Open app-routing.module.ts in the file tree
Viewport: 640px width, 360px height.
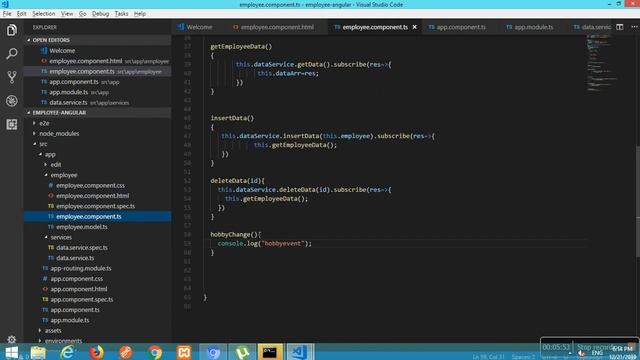(81, 269)
